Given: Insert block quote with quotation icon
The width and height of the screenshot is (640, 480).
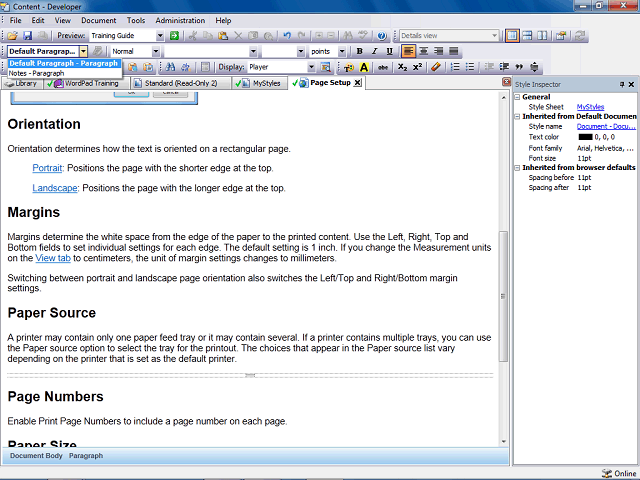Looking at the screenshot, I should point(519,67).
